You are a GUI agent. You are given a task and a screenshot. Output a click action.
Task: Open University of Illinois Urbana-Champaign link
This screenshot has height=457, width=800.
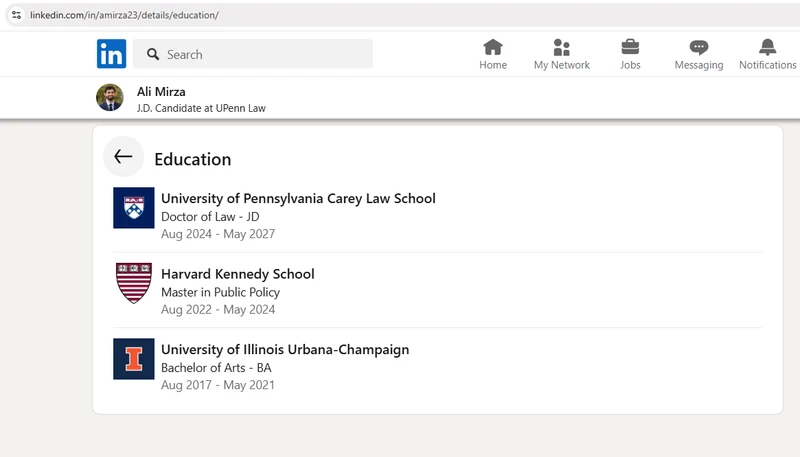(285, 349)
